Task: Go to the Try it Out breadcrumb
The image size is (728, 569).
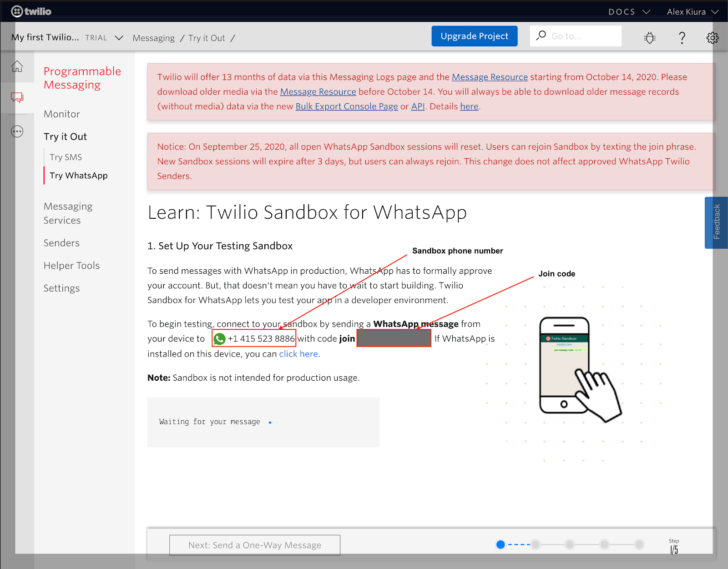Action: [x=207, y=38]
